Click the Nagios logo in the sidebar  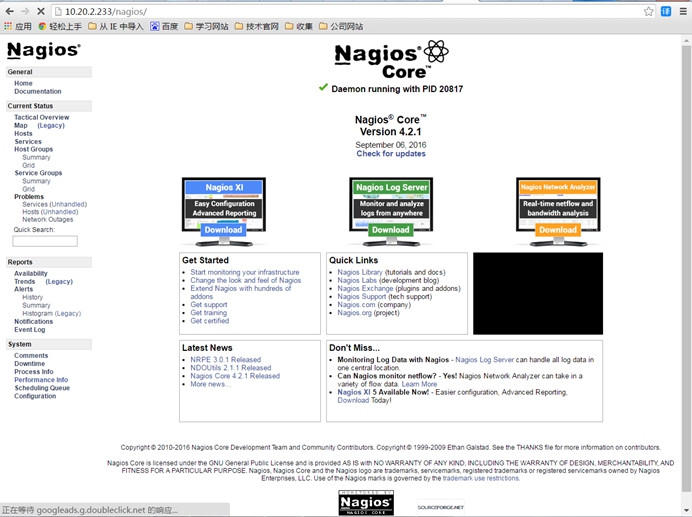44,50
